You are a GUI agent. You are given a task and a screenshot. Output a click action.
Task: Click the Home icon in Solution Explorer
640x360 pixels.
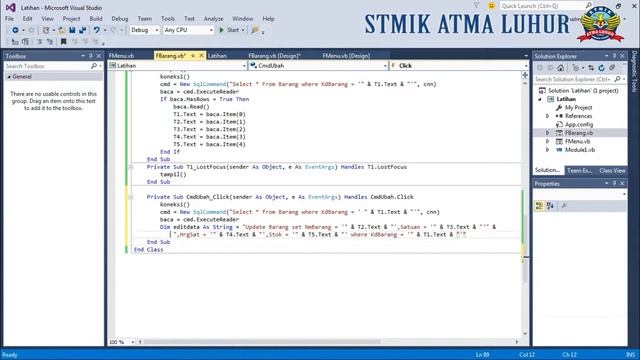point(561,68)
